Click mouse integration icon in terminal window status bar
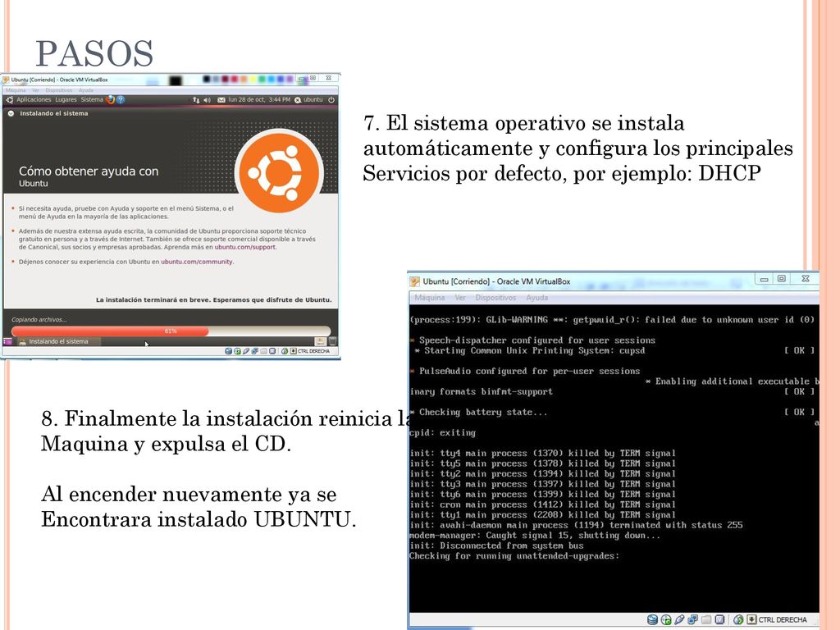Image resolution: width=840 pixels, height=630 pixels. pos(739,620)
